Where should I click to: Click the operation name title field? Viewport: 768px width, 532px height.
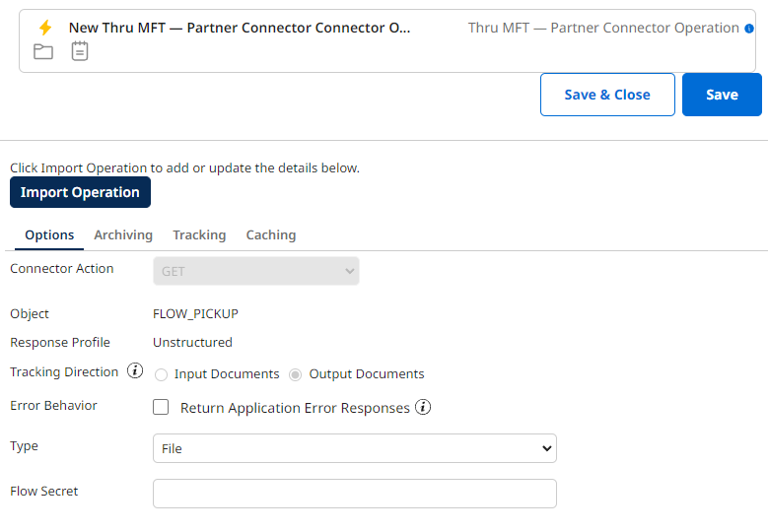[240, 28]
